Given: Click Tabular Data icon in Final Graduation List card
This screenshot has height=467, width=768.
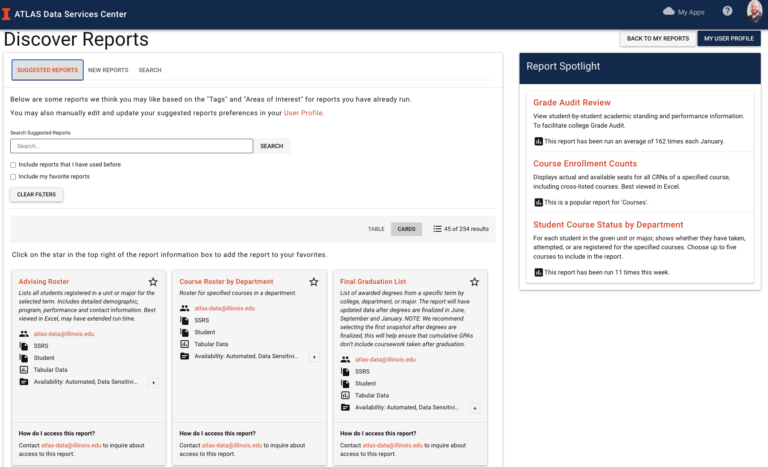Looking at the screenshot, I should (345, 395).
